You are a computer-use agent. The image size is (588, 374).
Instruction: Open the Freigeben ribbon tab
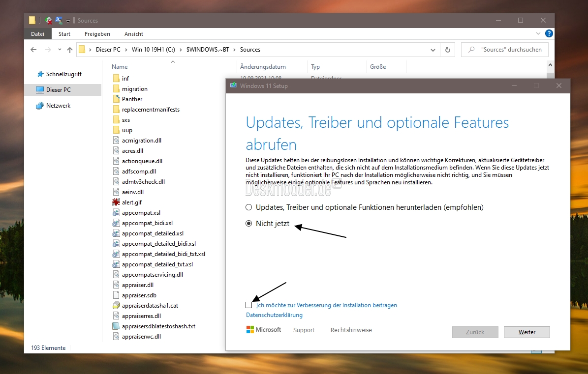click(x=97, y=34)
